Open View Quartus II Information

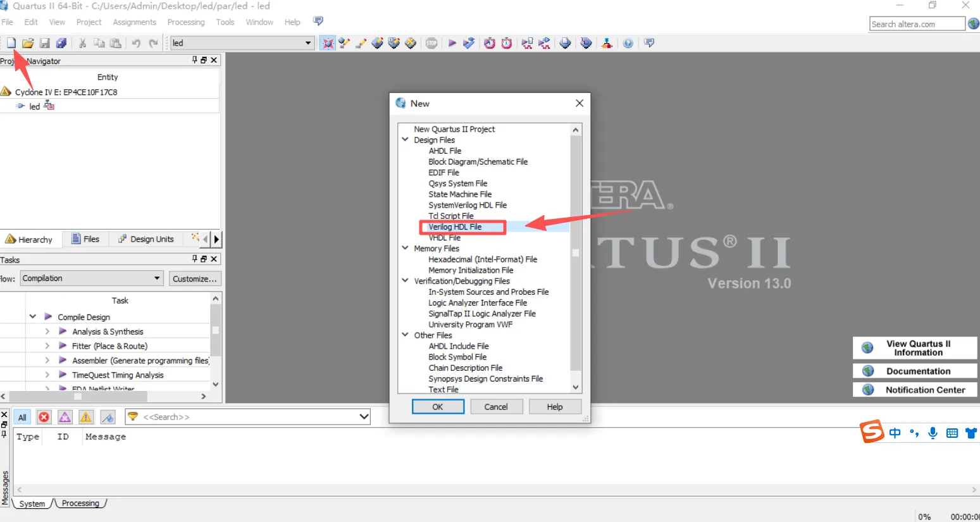[x=915, y=348]
